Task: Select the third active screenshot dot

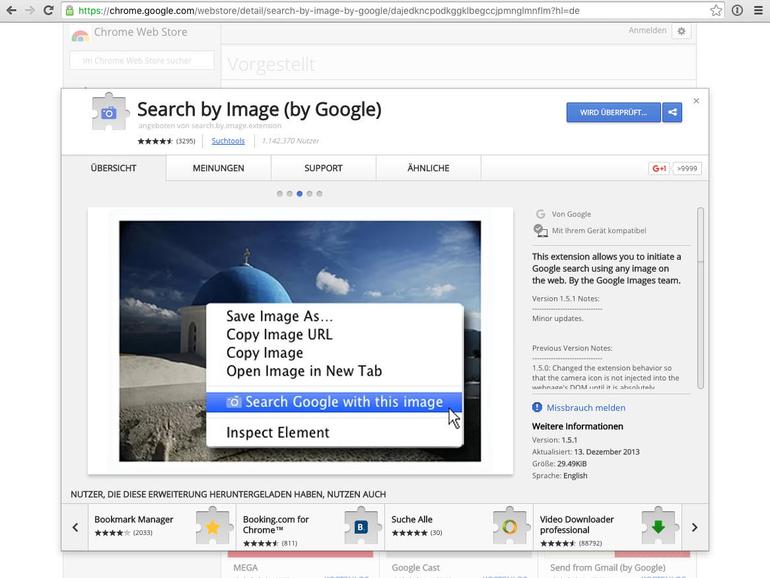Action: pyautogui.click(x=299, y=193)
